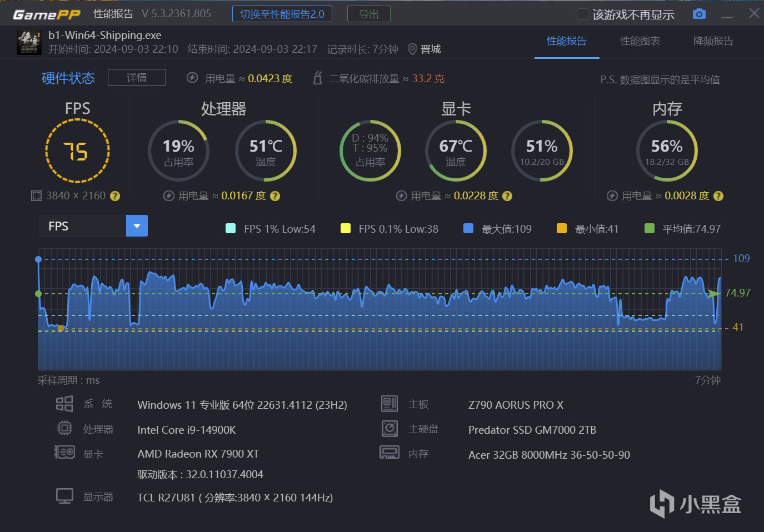764x532 pixels.
Task: Click the FPS combo box field
Action: [93, 226]
